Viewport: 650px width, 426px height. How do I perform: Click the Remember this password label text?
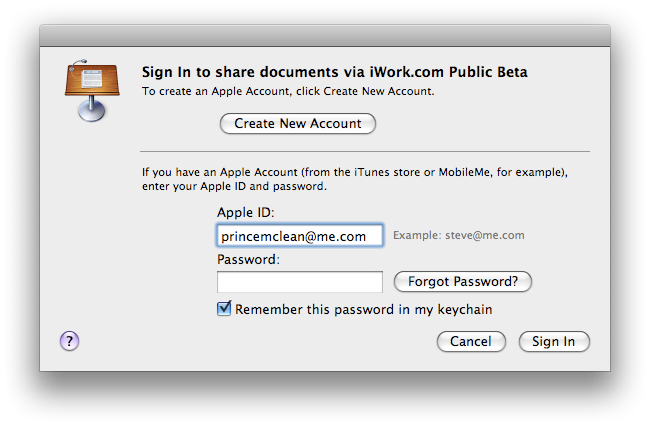pyautogui.click(x=364, y=310)
